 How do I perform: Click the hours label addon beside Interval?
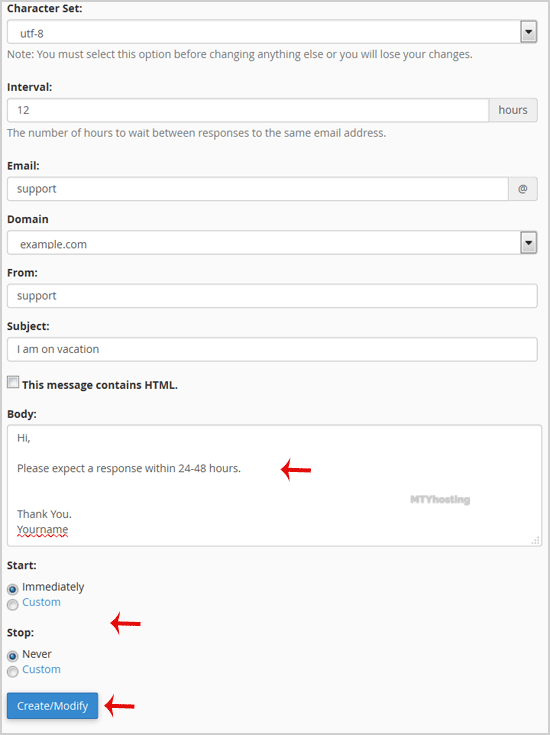coord(513,110)
